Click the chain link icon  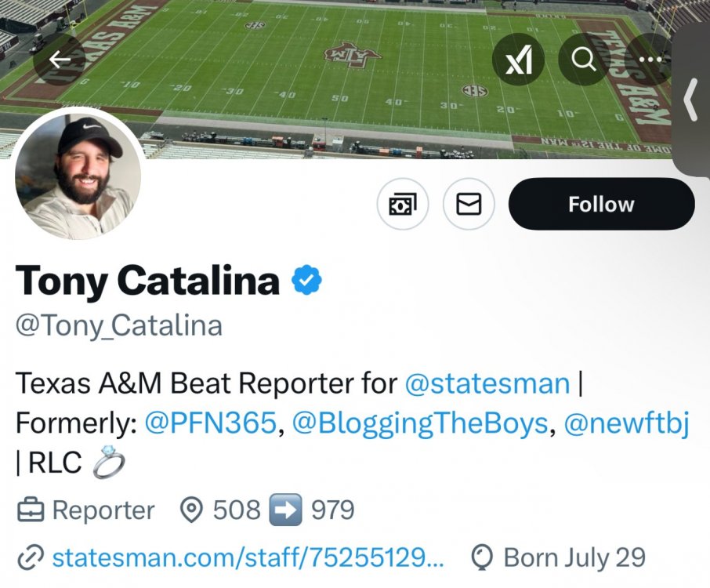30,558
